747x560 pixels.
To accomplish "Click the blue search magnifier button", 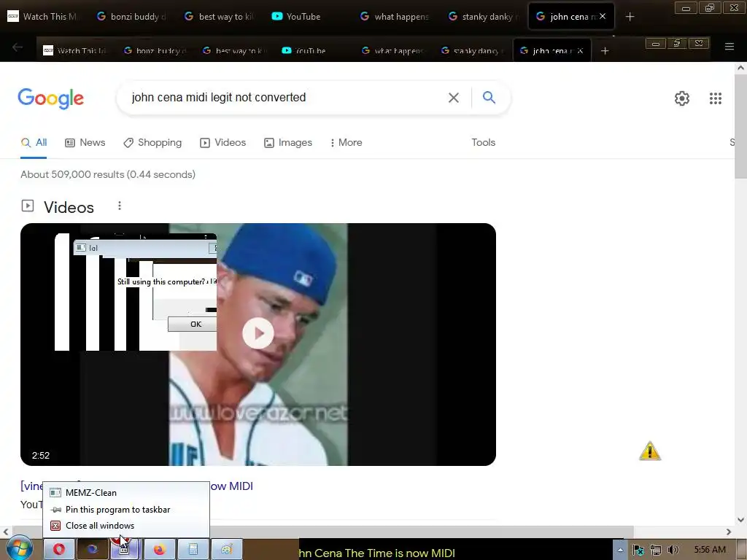I will tap(489, 97).
